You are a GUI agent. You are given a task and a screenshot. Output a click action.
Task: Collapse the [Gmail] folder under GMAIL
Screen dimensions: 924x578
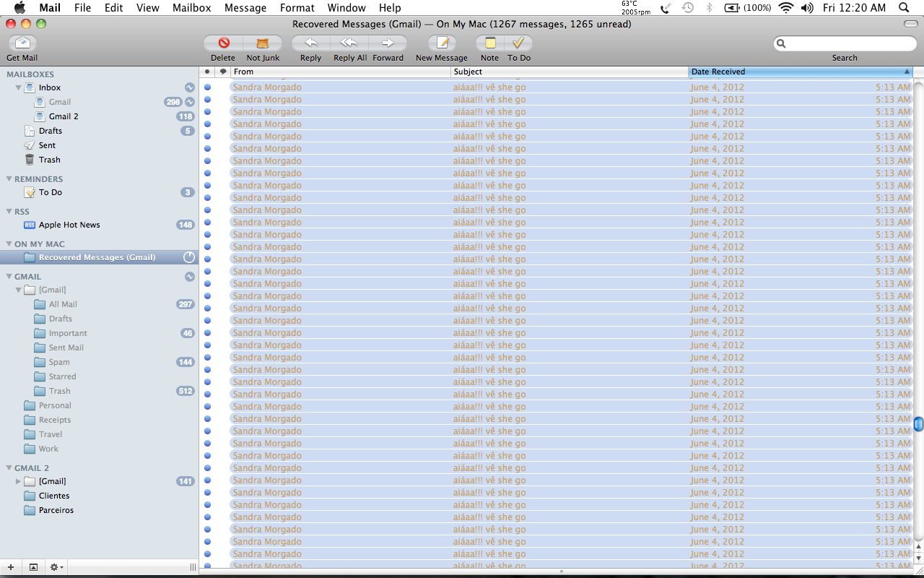click(19, 290)
